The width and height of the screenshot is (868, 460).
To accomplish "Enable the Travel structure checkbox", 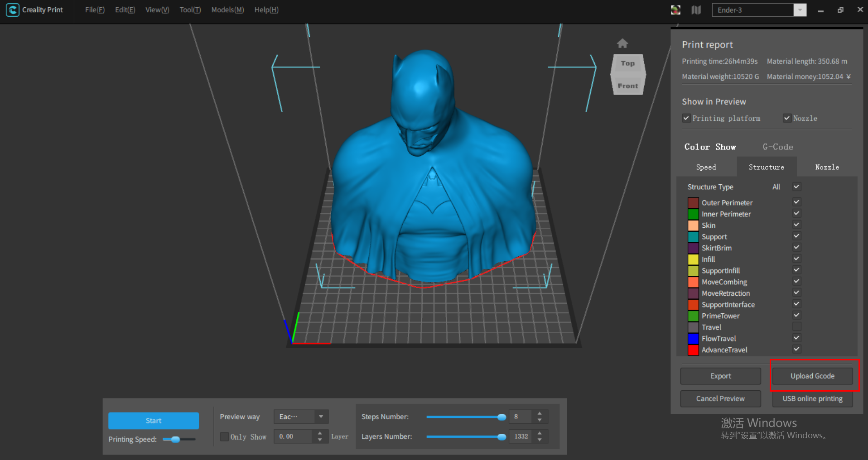I will [x=796, y=326].
